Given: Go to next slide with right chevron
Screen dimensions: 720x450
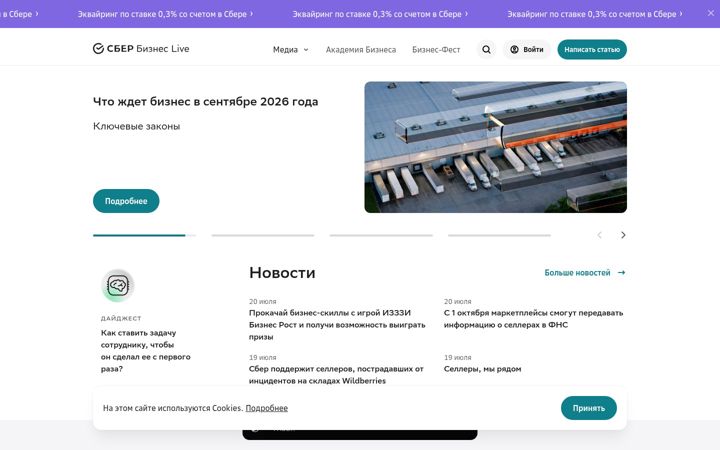Looking at the screenshot, I should 623,235.
